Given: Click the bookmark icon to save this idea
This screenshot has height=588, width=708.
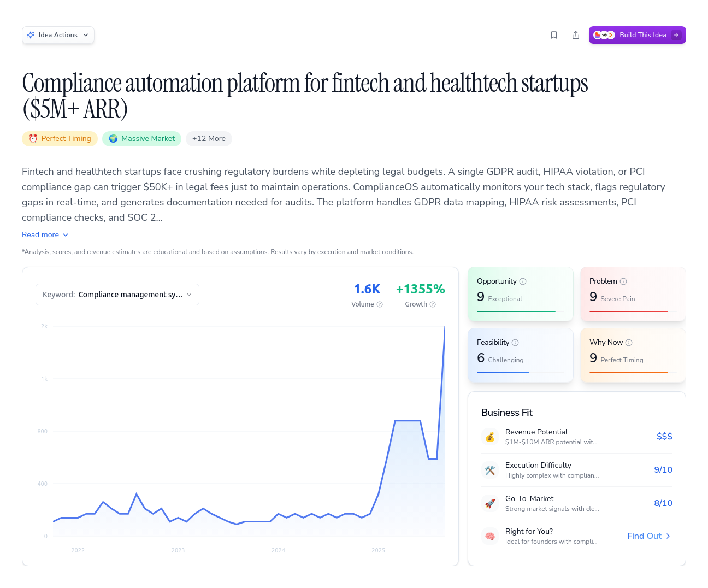Looking at the screenshot, I should (554, 34).
